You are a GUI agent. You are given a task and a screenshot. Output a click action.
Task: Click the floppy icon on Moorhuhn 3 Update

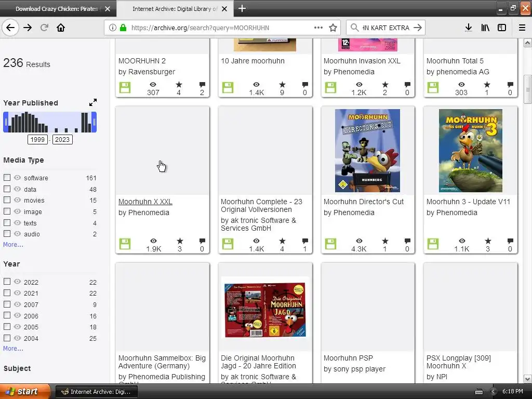click(x=433, y=244)
